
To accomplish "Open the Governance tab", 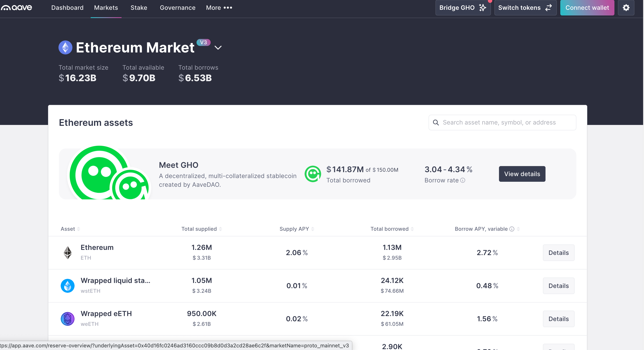I will pyautogui.click(x=177, y=8).
